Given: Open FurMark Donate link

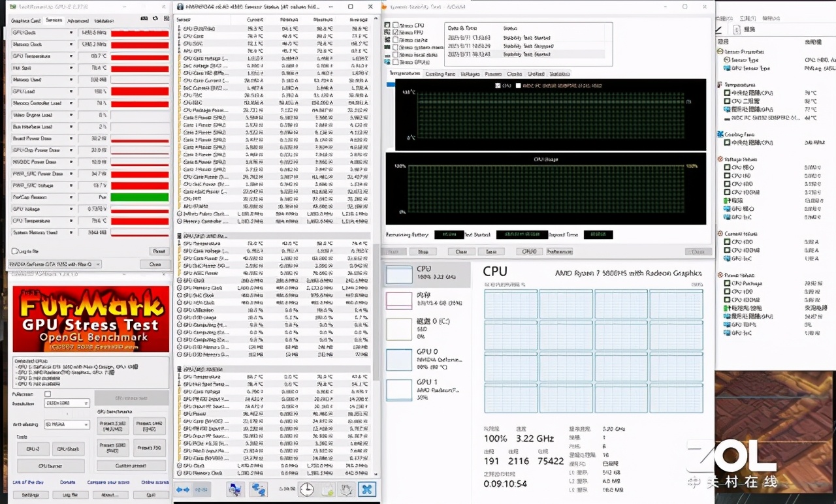Looking at the screenshot, I should point(67,482).
